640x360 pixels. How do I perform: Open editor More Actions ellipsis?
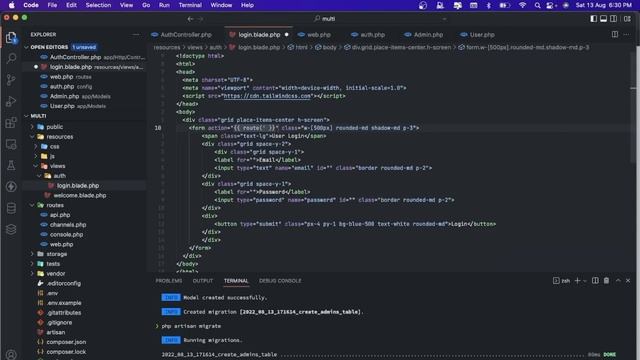pos(627,35)
